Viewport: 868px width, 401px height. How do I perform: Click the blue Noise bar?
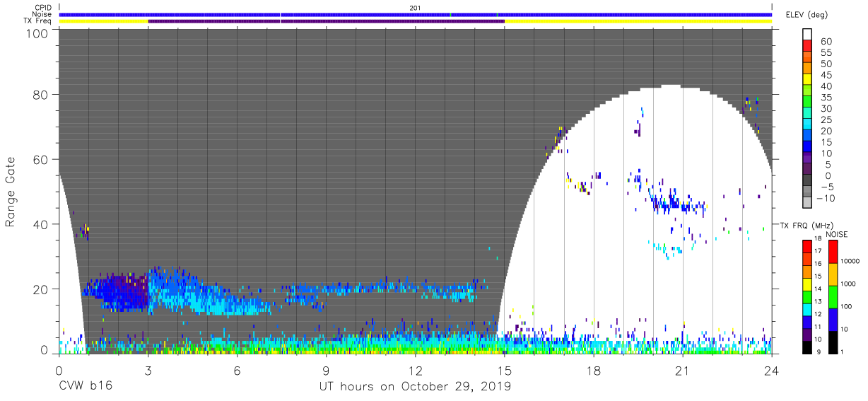[416, 14]
